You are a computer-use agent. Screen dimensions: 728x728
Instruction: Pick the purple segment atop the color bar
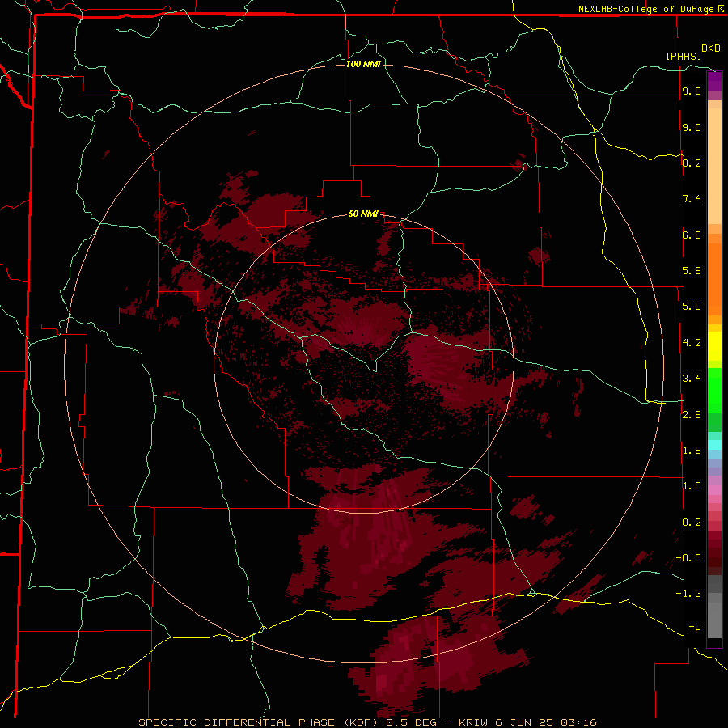[x=714, y=81]
